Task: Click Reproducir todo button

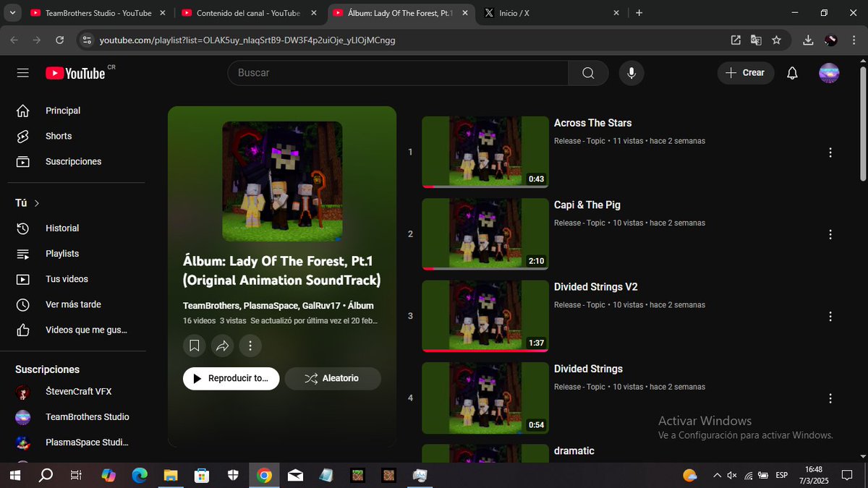Action: 231,378
